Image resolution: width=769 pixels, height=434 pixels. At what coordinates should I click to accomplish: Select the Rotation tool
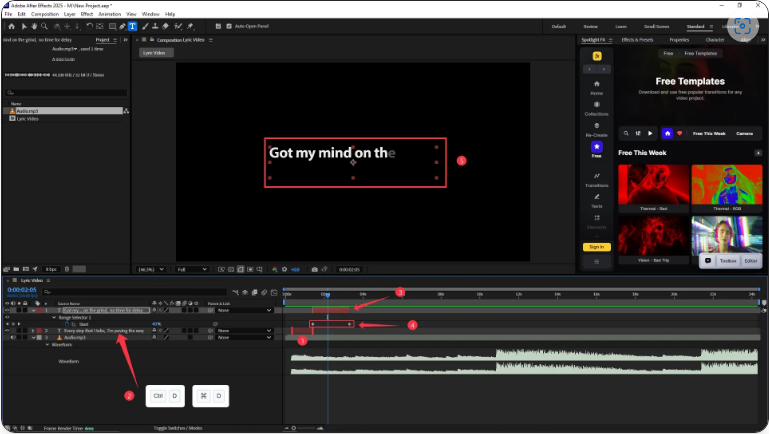pos(89,26)
